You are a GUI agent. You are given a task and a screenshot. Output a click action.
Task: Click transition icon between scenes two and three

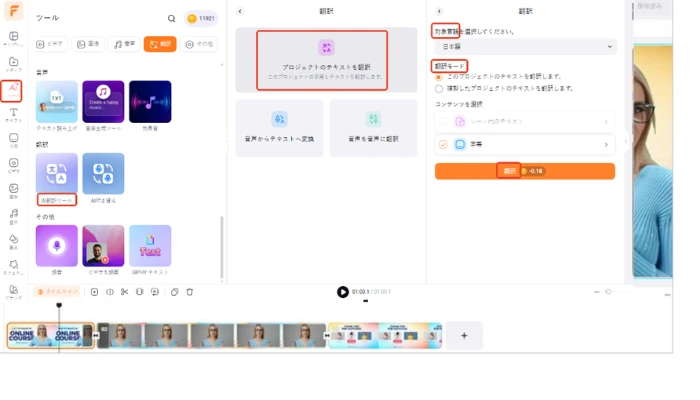[x=327, y=335]
